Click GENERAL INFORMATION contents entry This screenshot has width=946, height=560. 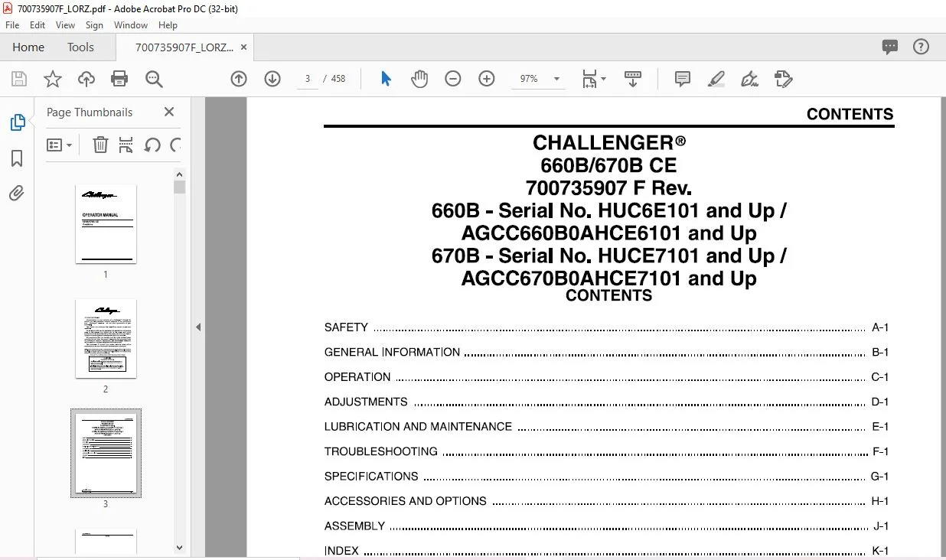(606, 352)
